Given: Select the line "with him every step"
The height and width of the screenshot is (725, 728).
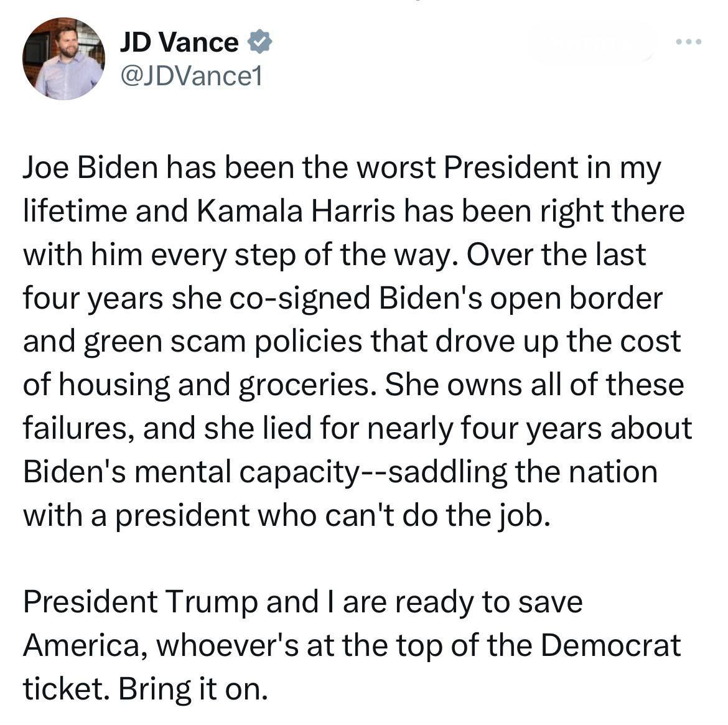Looking at the screenshot, I should tap(334, 255).
